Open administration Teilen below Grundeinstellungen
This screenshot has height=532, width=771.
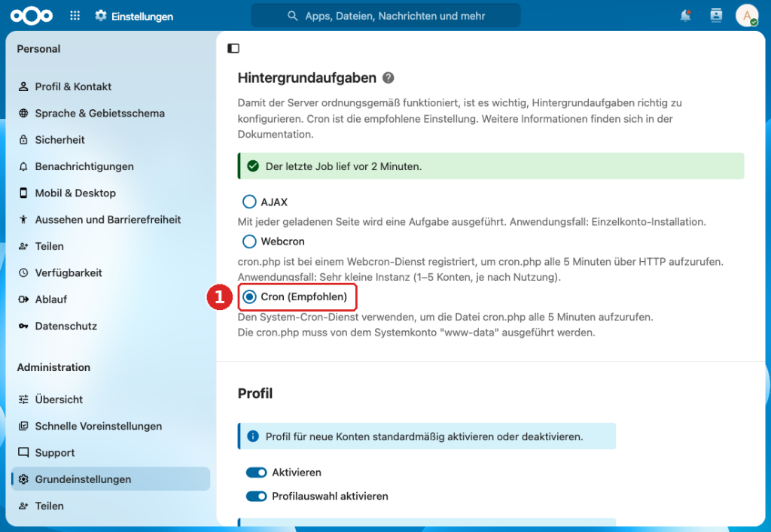[x=111, y=506]
